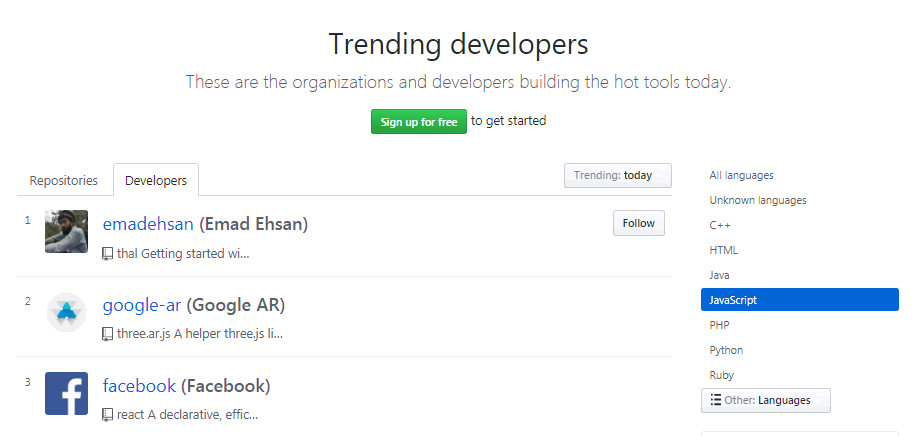Choose C++ in the language list
This screenshot has height=436, width=918.
(720, 225)
